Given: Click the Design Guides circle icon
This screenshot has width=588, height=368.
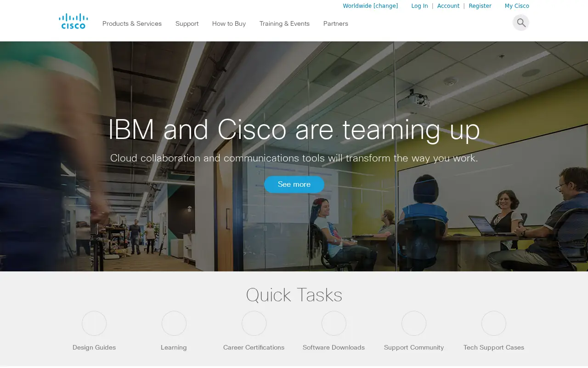Looking at the screenshot, I should coord(94,323).
